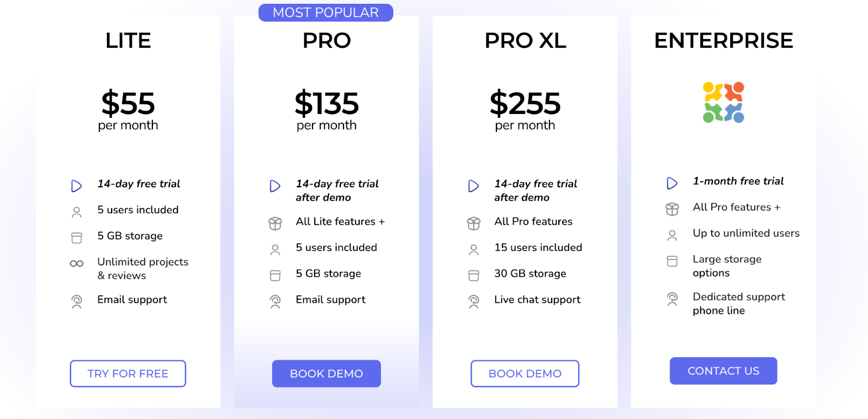Click the free trial play icon on Lite plan
Viewport: 868px width, 419px height.
[76, 186]
